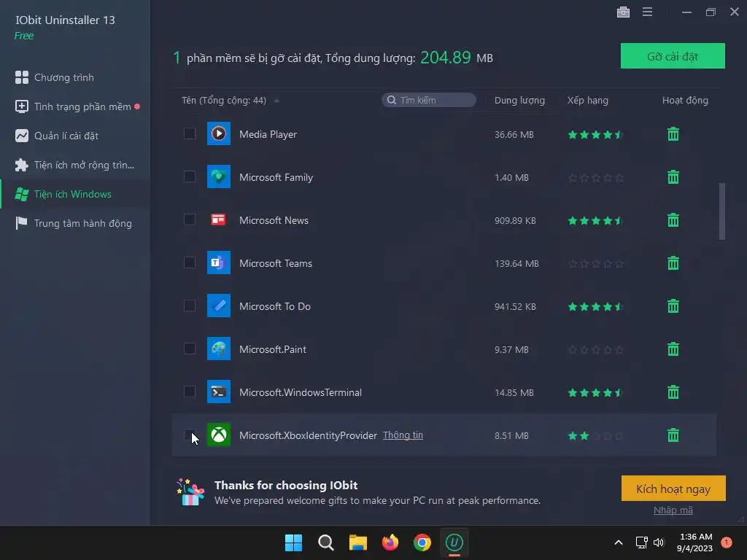Click the network icon in system tray
The width and height of the screenshot is (747, 560).
[641, 542]
